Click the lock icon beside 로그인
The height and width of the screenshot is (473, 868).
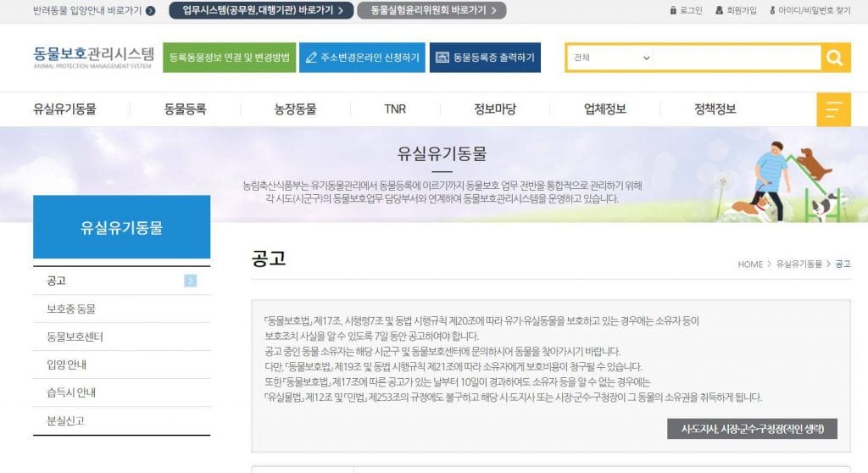[673, 10]
